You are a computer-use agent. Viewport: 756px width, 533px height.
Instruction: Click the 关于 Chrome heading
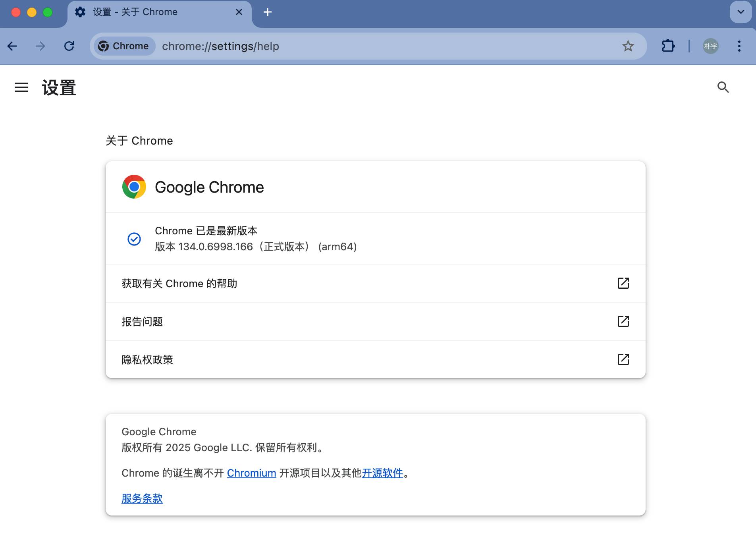(139, 141)
